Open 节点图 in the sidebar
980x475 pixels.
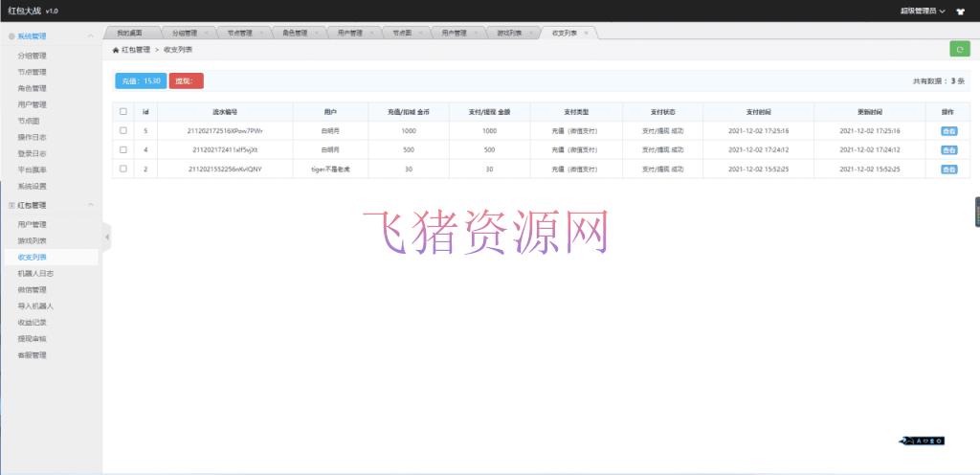tap(29, 122)
